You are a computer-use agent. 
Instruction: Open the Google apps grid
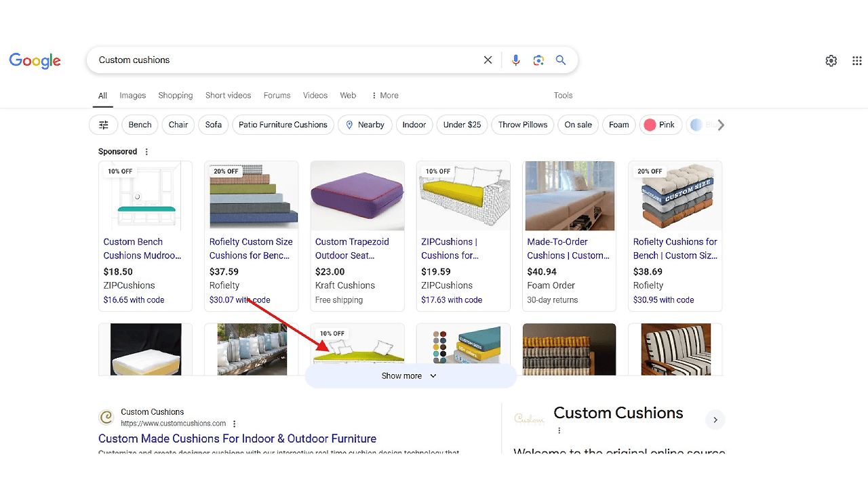[x=857, y=61]
